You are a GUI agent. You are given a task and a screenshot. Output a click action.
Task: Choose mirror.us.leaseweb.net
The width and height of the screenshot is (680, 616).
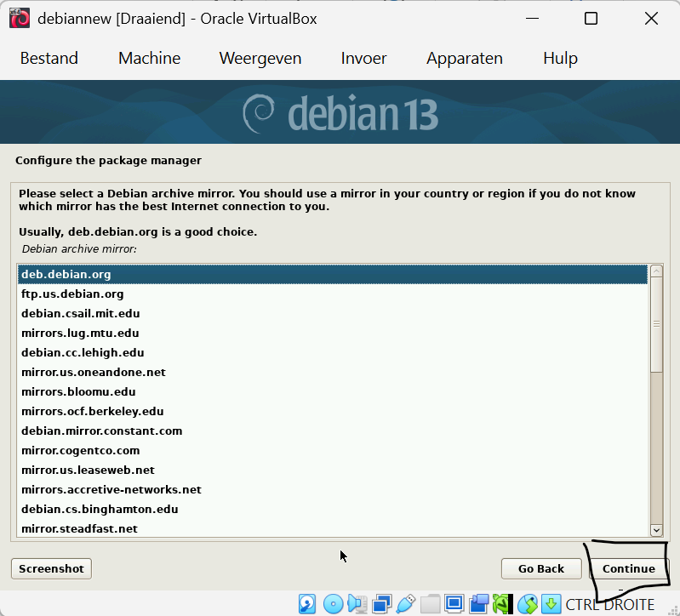tap(333, 470)
